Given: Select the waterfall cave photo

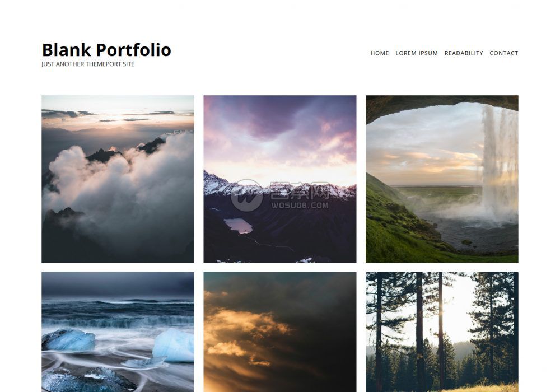Looking at the screenshot, I should (442, 179).
